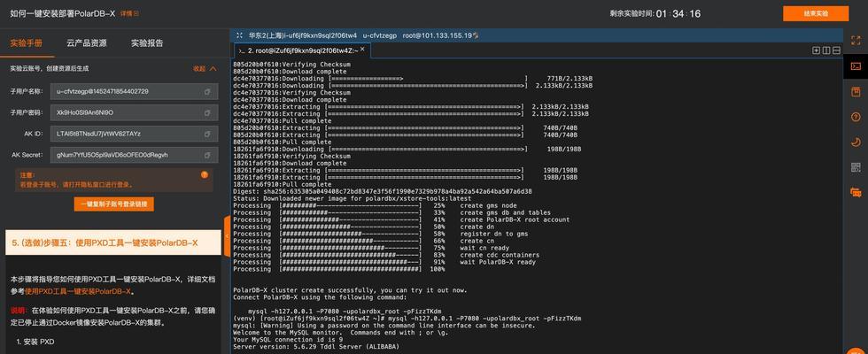This screenshot has height=354, width=868.
Task: Click 实验云账号，创建资源后生成 label
Action: coord(50,69)
